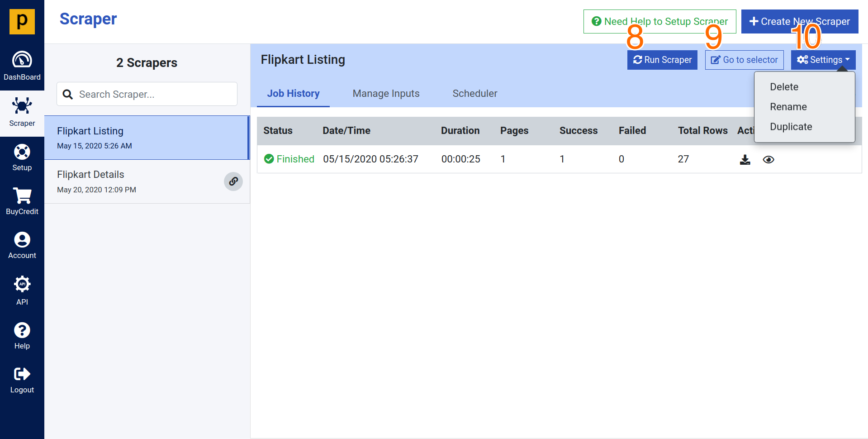Click Create New Scraper button

click(x=800, y=21)
